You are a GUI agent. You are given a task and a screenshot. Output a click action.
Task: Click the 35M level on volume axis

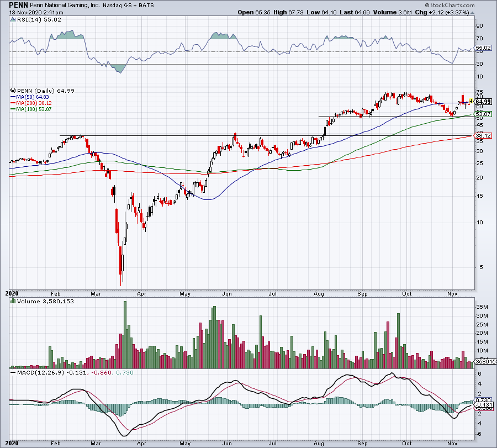pyautogui.click(x=482, y=307)
